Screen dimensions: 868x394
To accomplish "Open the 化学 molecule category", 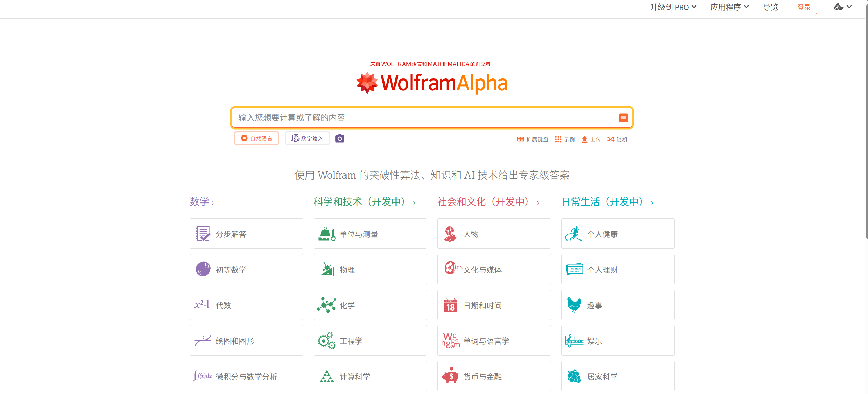I will click(x=370, y=305).
